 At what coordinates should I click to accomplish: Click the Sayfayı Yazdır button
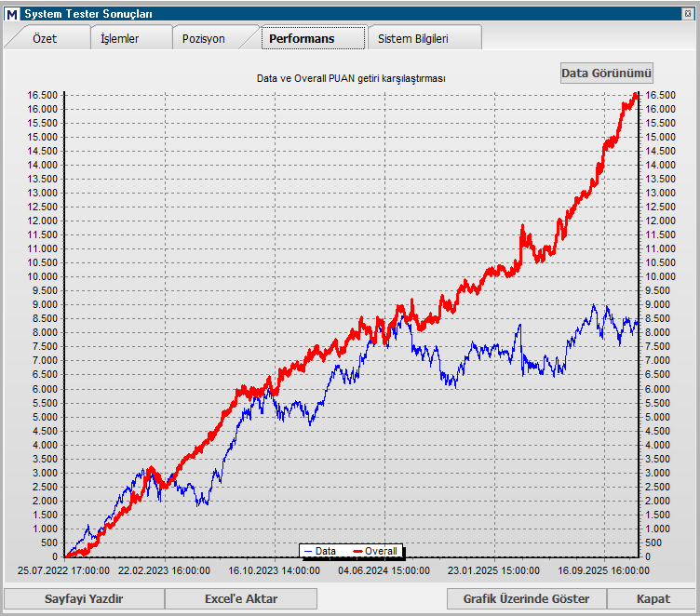click(84, 598)
